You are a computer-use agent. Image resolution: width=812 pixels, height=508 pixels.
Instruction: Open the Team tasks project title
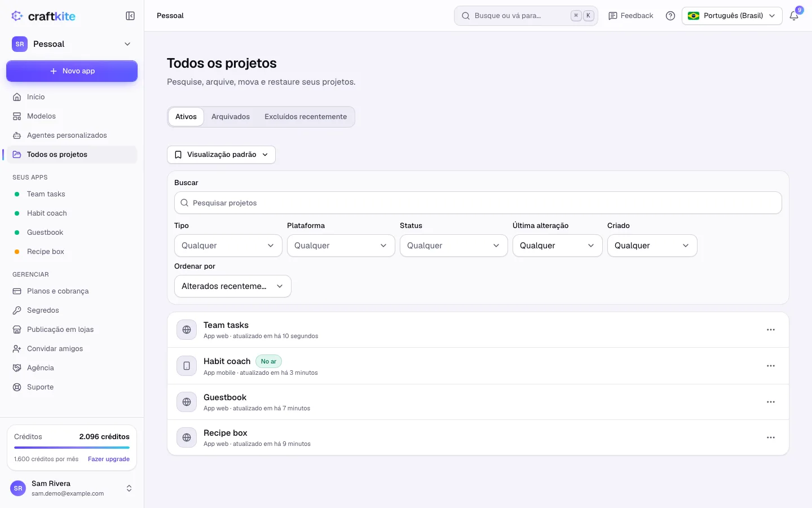pyautogui.click(x=226, y=325)
